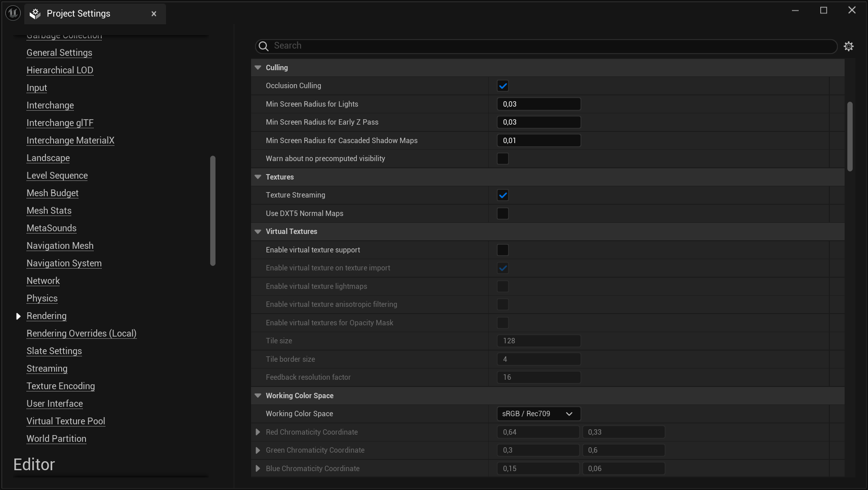The height and width of the screenshot is (490, 868).
Task: Enable virtual texture support
Action: [503, 250]
